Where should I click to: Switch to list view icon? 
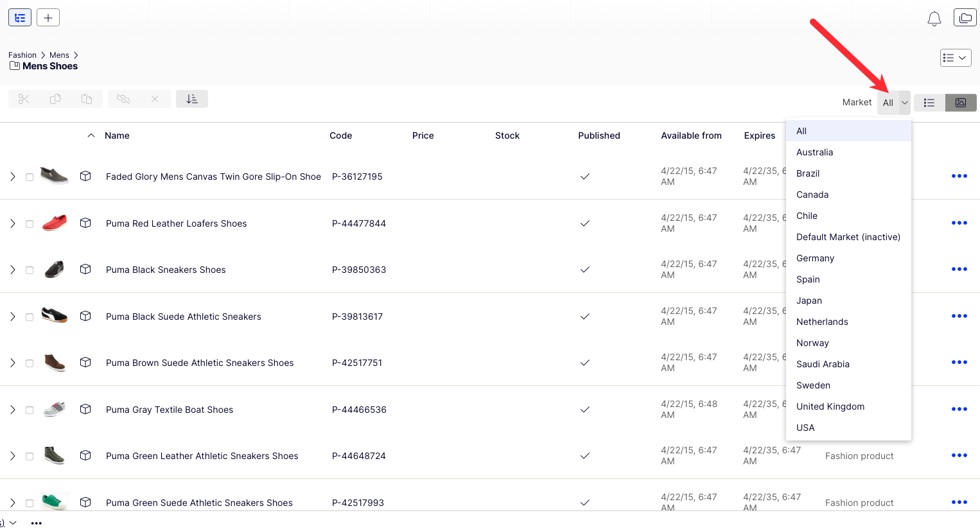pyautogui.click(x=929, y=103)
